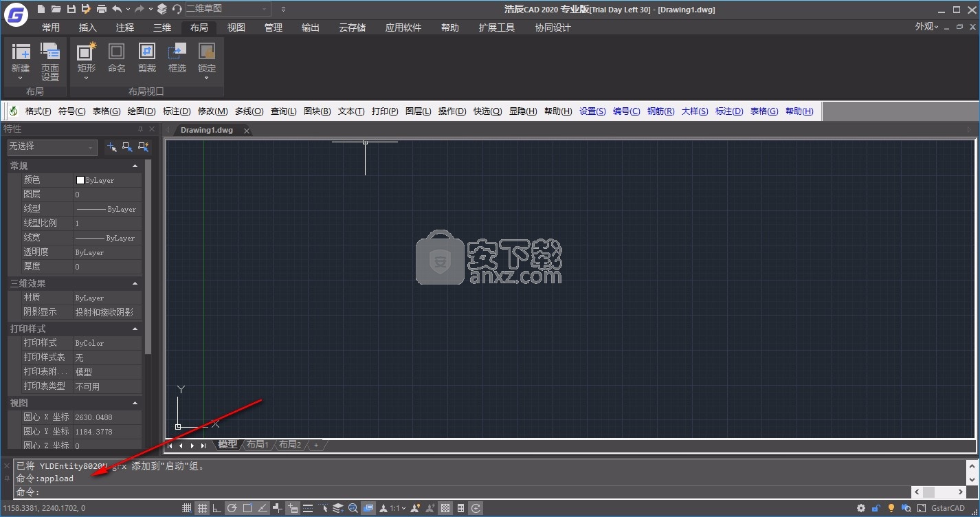Click the select objects icon in Properties panel

127,147
